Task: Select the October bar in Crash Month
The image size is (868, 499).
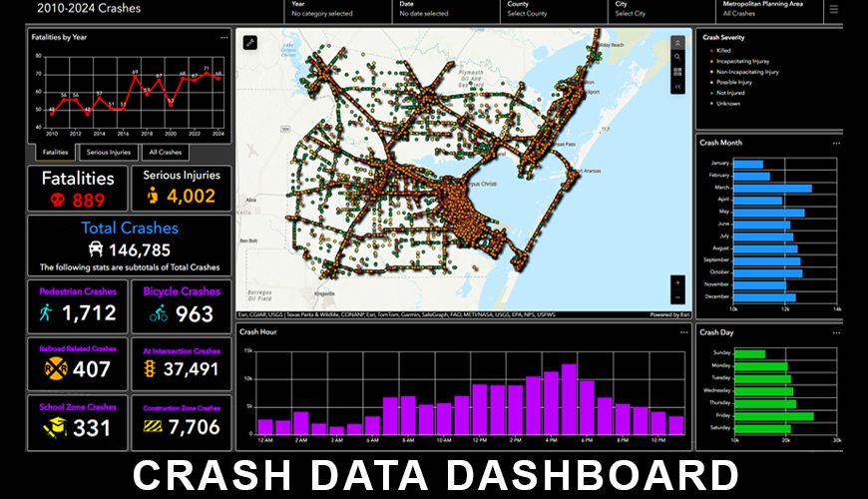Action: tap(768, 273)
